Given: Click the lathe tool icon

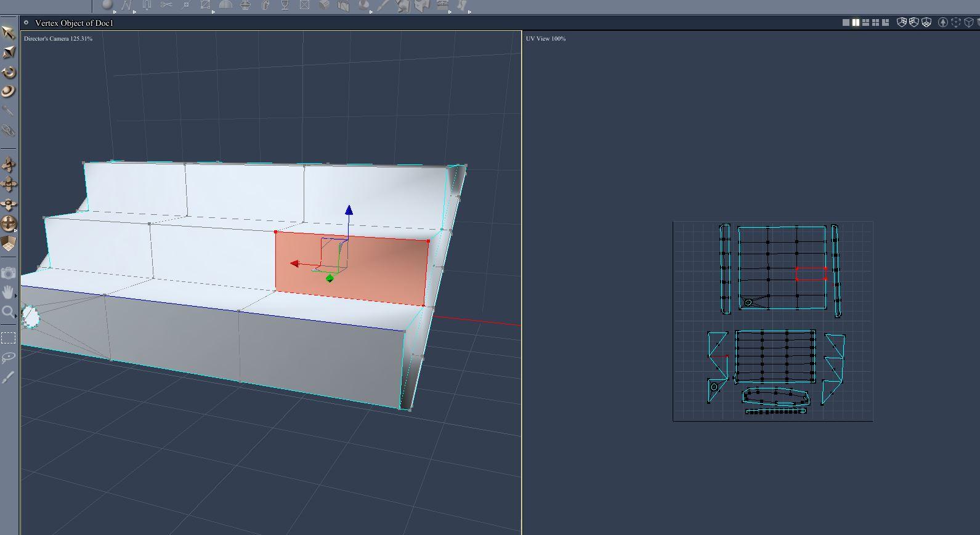Looking at the screenshot, I should 245,6.
